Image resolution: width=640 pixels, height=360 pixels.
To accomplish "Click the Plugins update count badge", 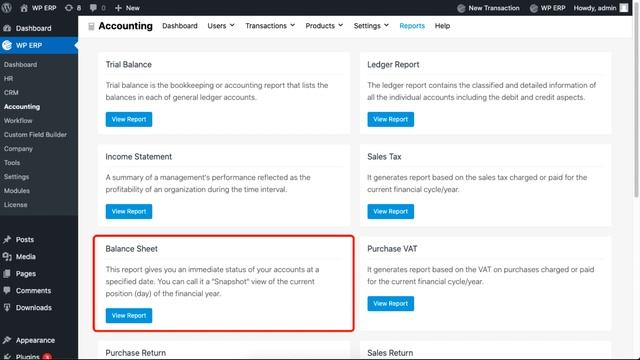I will pos(47,356).
